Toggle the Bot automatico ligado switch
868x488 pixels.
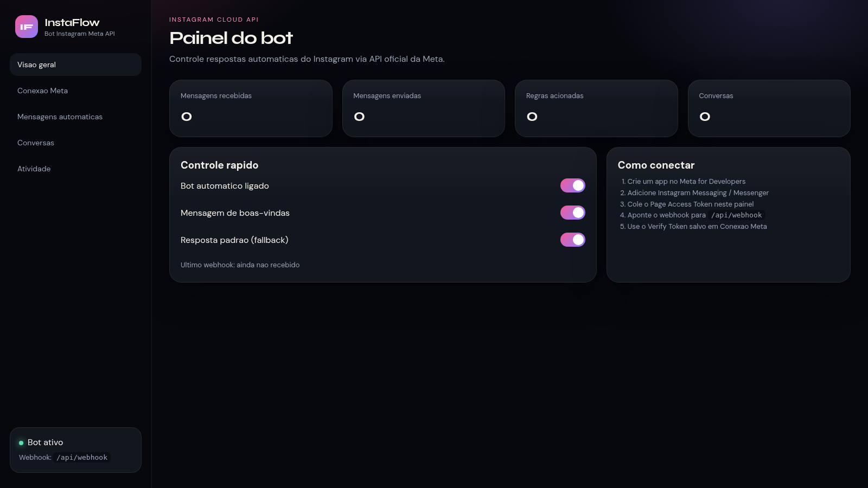pos(572,185)
